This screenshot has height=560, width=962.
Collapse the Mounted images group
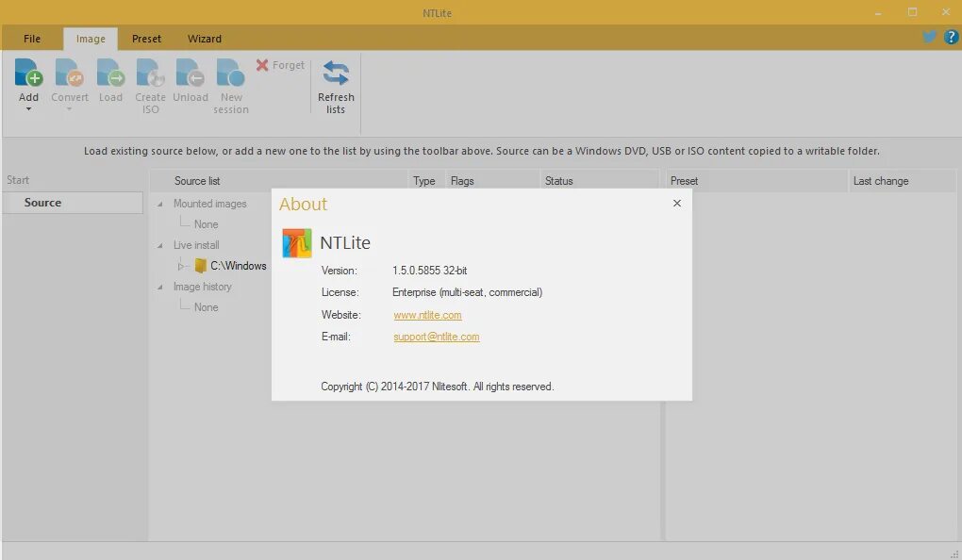(x=160, y=204)
